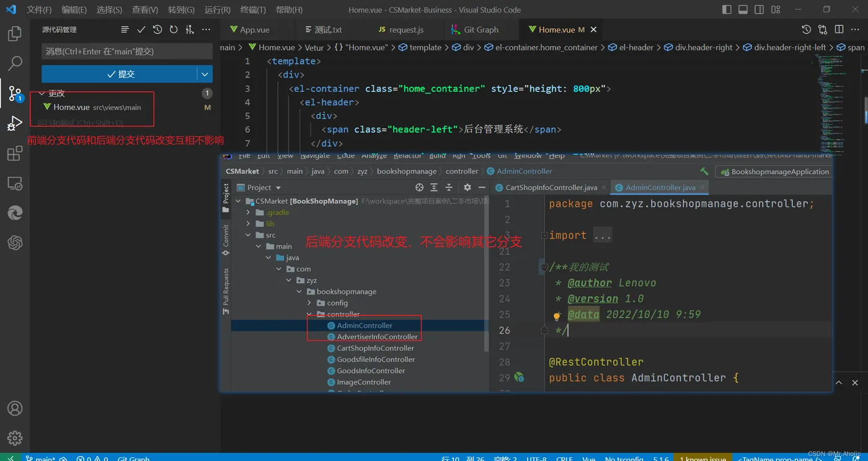The image size is (868, 461).
Task: Click the compare changes icon in editor toolbar
Action: point(823,29)
